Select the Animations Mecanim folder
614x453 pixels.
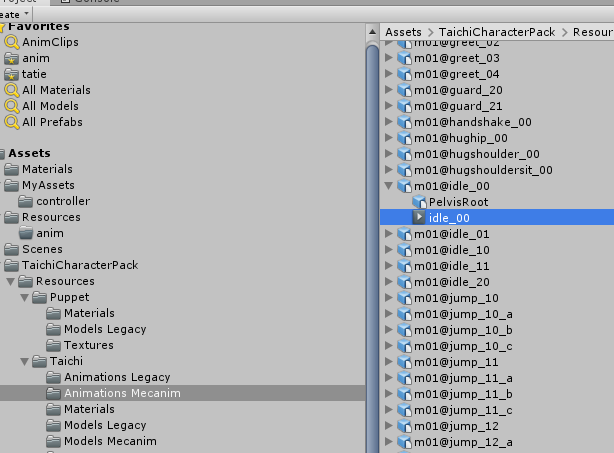point(182,393)
